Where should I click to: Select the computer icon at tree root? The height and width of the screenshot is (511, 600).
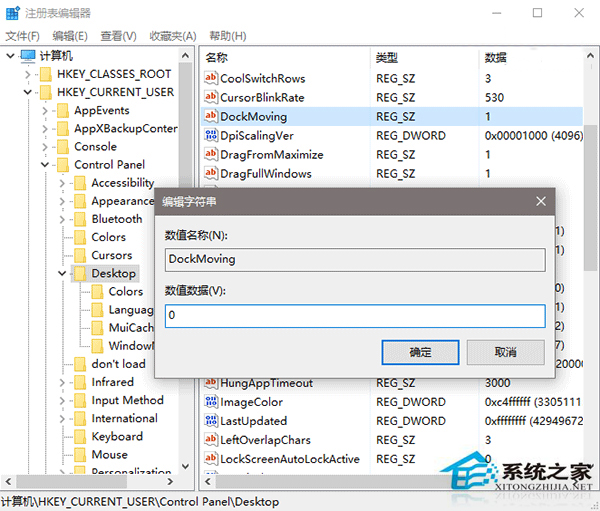[28, 56]
